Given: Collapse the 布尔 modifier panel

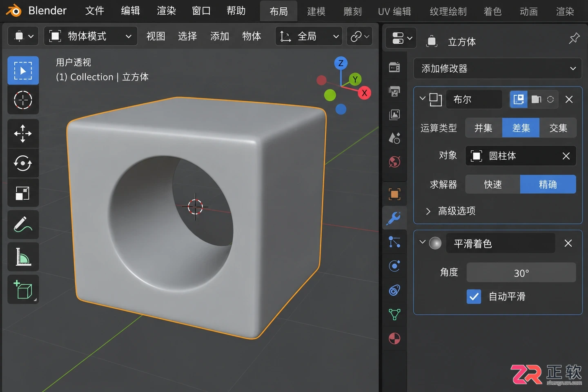Looking at the screenshot, I should coord(423,98).
